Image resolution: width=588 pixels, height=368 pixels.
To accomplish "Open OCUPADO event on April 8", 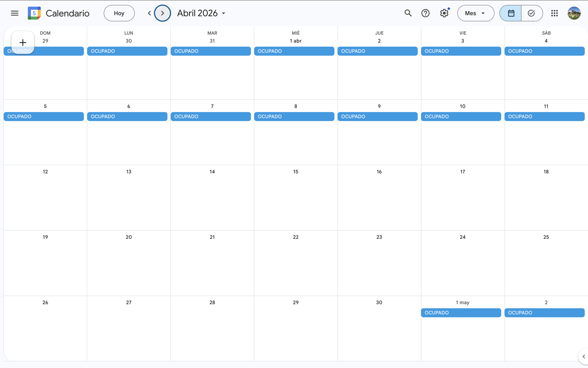I will click(x=294, y=116).
